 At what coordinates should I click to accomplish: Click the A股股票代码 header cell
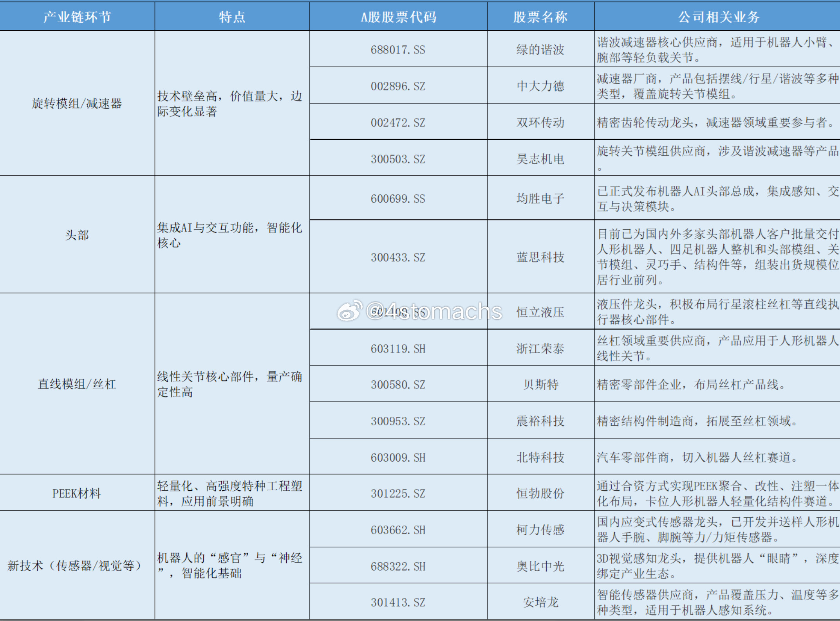[x=398, y=16]
